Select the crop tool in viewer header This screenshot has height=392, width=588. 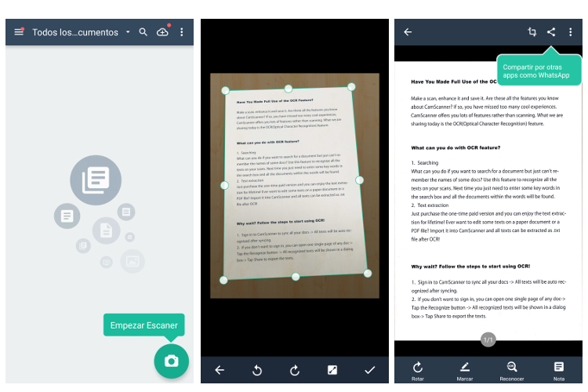[x=532, y=32]
